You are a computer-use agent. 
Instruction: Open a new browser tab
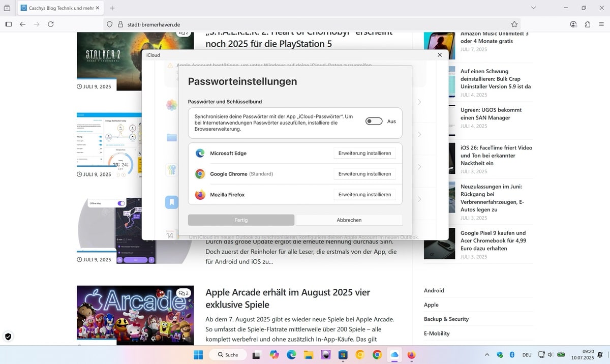112,8
